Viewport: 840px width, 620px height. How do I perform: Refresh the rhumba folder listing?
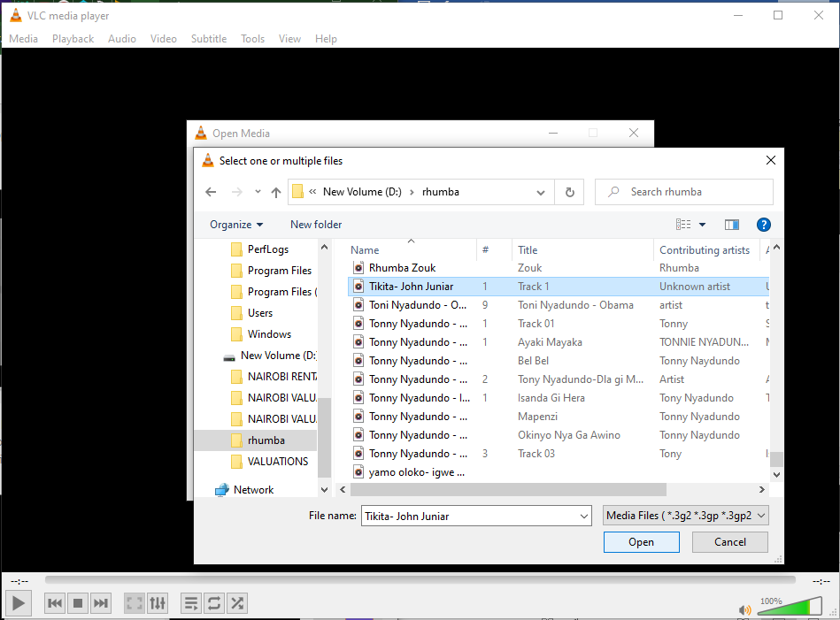pos(569,192)
